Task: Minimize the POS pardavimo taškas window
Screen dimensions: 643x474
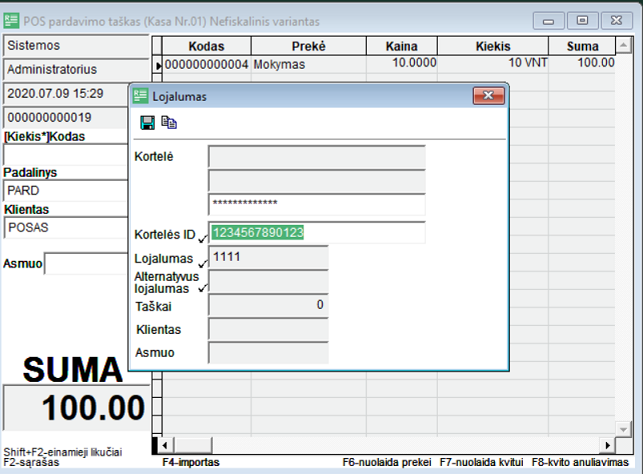Action: 548,21
